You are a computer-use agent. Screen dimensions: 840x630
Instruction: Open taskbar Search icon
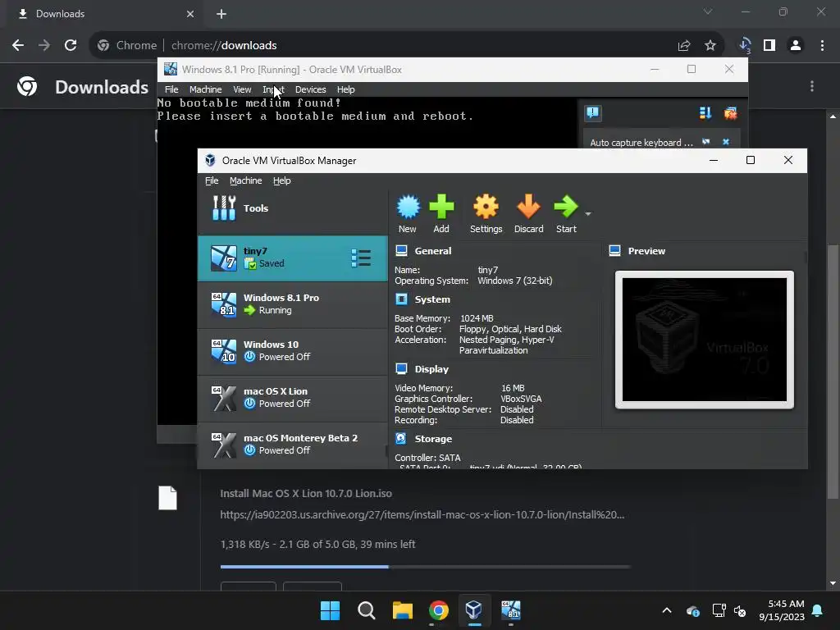367,610
